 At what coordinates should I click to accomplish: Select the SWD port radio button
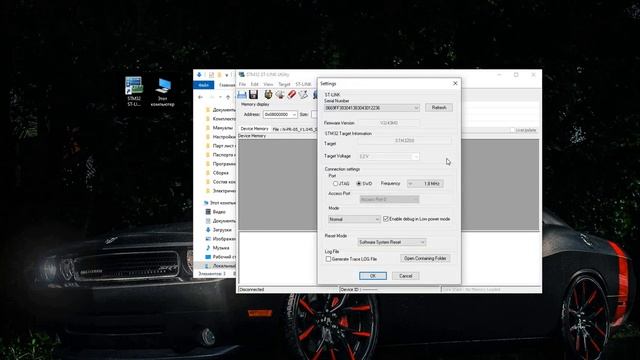coord(359,184)
